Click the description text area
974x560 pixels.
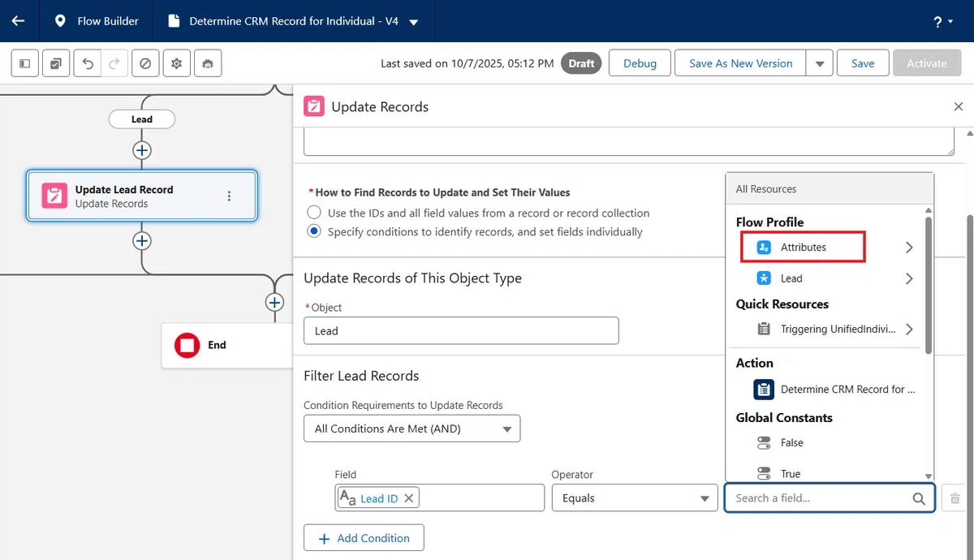[629, 140]
